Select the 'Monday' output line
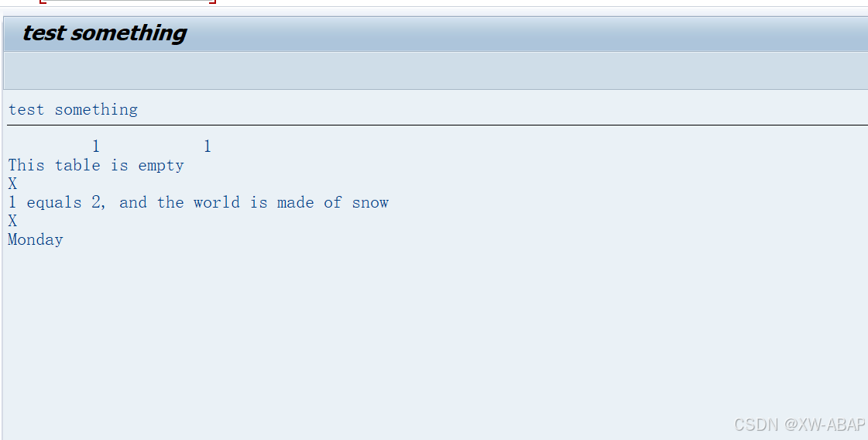 click(36, 239)
